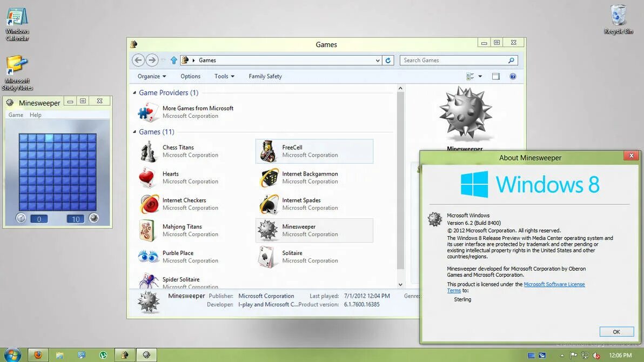Select the Purble Place eyes icon
The image size is (644, 362).
point(148,257)
